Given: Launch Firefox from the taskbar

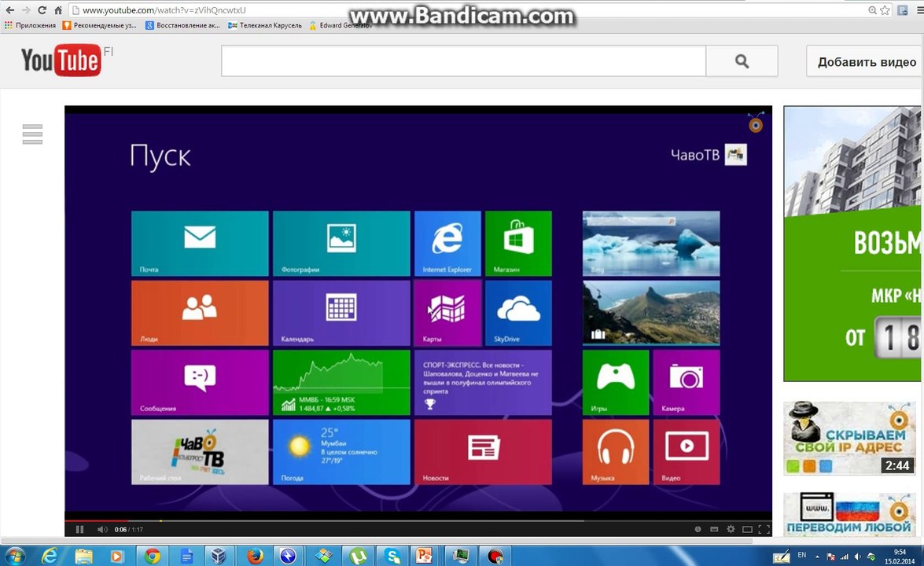Looking at the screenshot, I should tap(255, 556).
